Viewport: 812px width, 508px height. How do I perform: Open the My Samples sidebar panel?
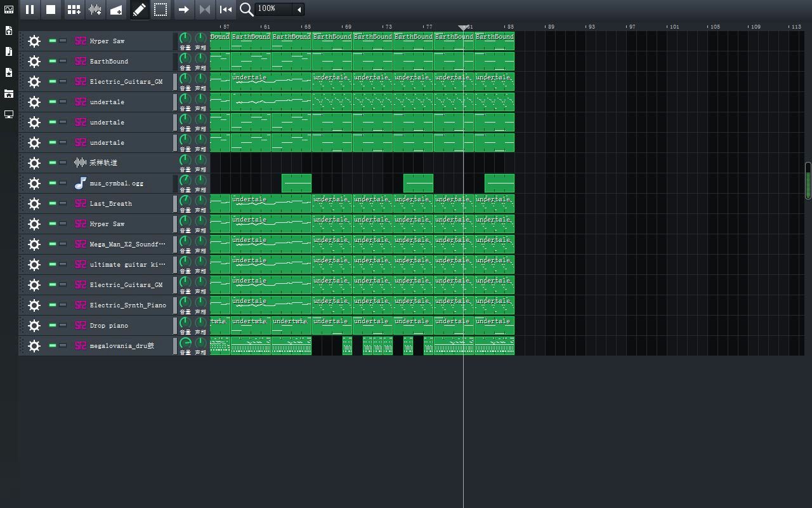click(9, 51)
